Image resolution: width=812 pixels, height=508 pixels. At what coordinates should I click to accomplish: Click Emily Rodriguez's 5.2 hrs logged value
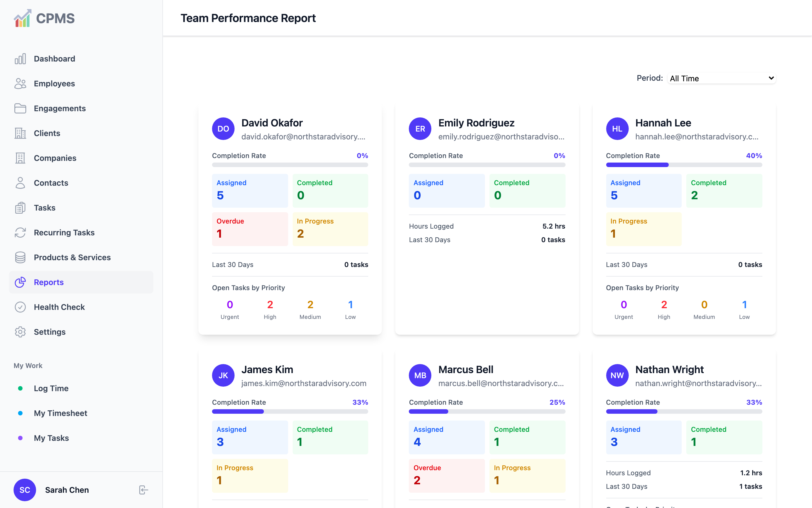554,226
